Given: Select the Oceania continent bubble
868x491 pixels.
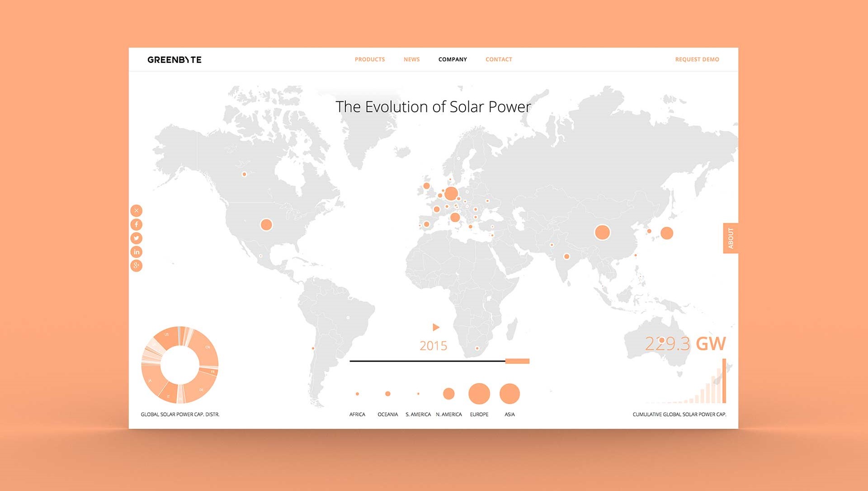Looking at the screenshot, I should (388, 394).
